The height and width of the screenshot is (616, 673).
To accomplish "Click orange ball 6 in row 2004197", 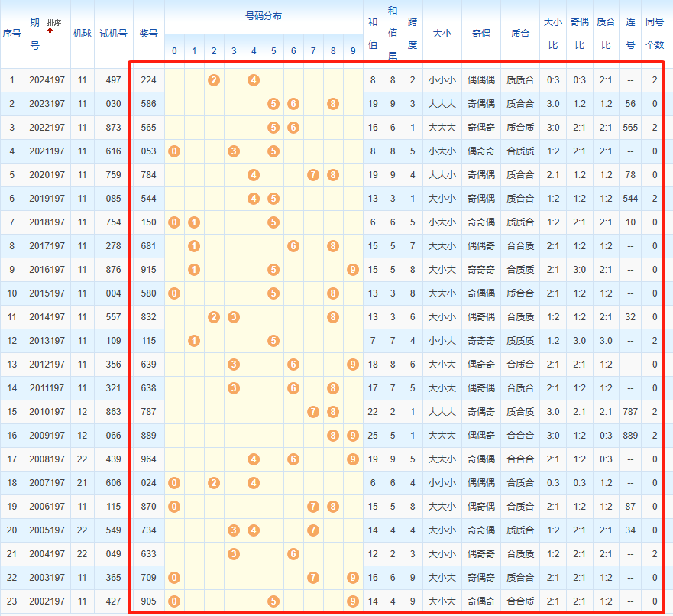I will pyautogui.click(x=293, y=554).
